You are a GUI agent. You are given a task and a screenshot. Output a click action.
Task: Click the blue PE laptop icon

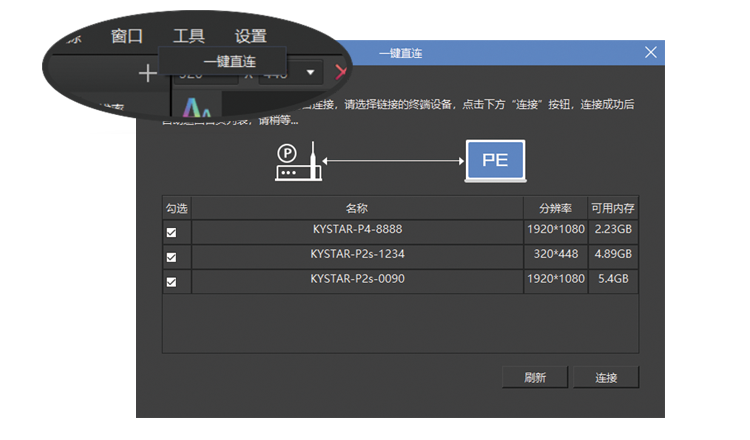click(495, 161)
